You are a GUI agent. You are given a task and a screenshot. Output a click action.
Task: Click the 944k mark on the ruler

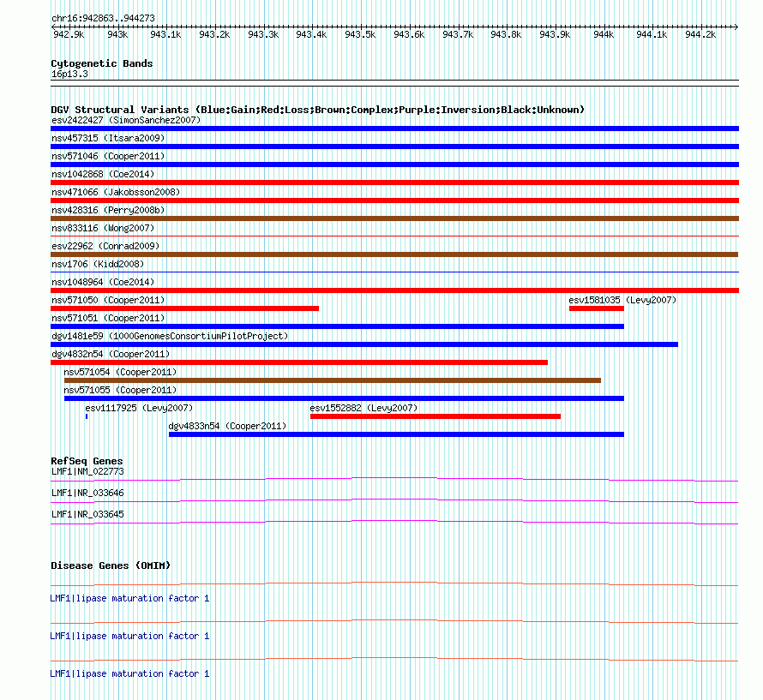tap(604, 34)
